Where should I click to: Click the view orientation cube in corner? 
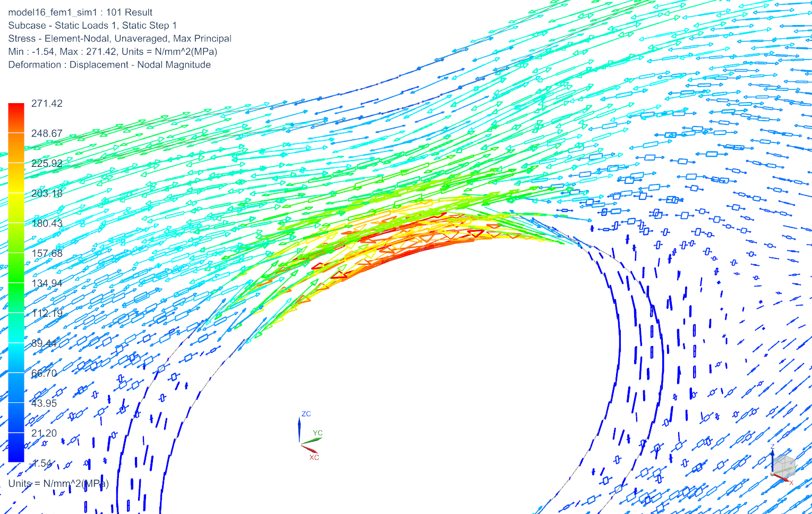tap(783, 465)
